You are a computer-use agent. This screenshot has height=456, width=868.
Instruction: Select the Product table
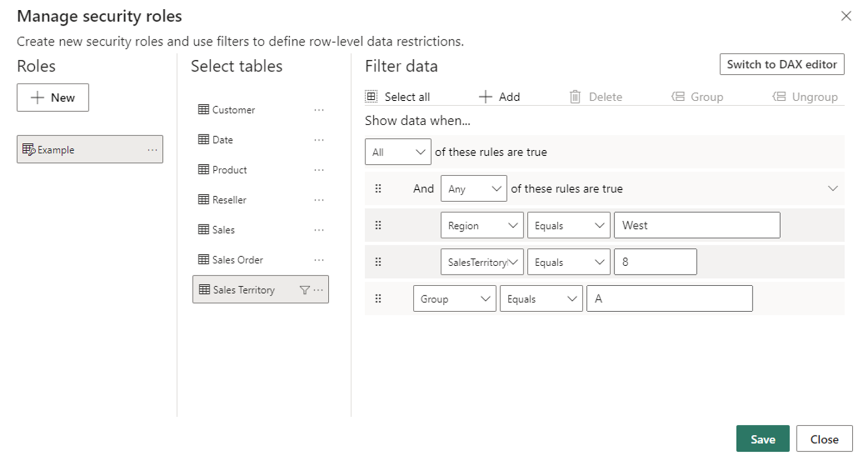click(229, 170)
